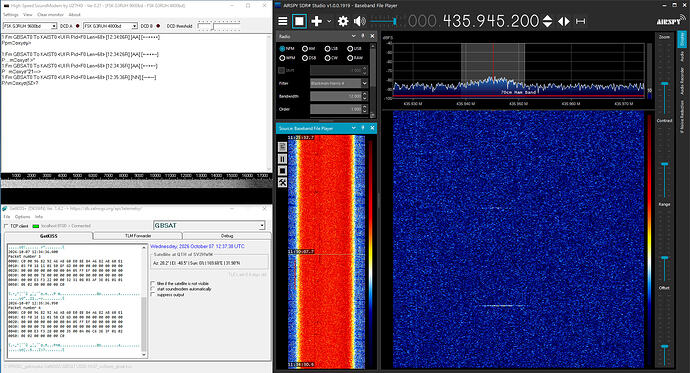Open the IF Noise Reduction side tab
The width and height of the screenshot is (690, 373).
(x=682, y=117)
